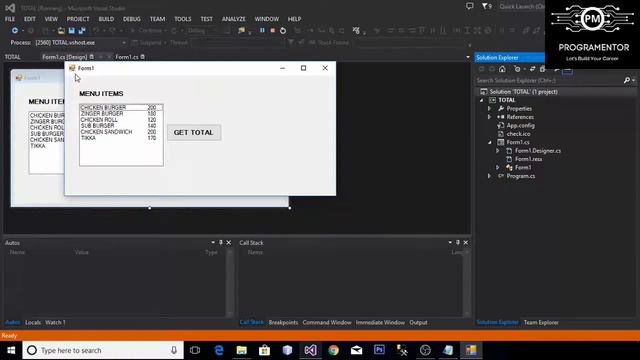
Task: Switch to the Locals tab
Action: click(33, 322)
